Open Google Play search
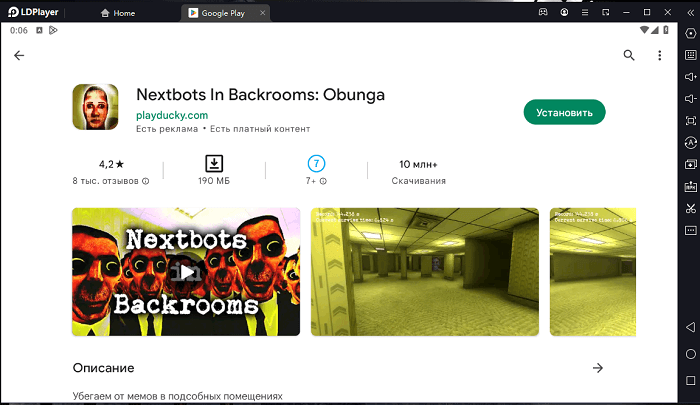Image resolution: width=700 pixels, height=405 pixels. [629, 55]
